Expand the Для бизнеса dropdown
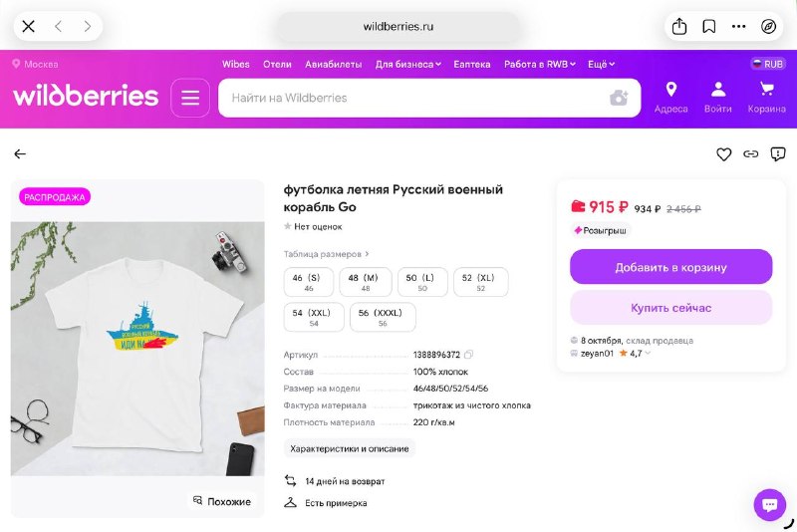 point(408,64)
